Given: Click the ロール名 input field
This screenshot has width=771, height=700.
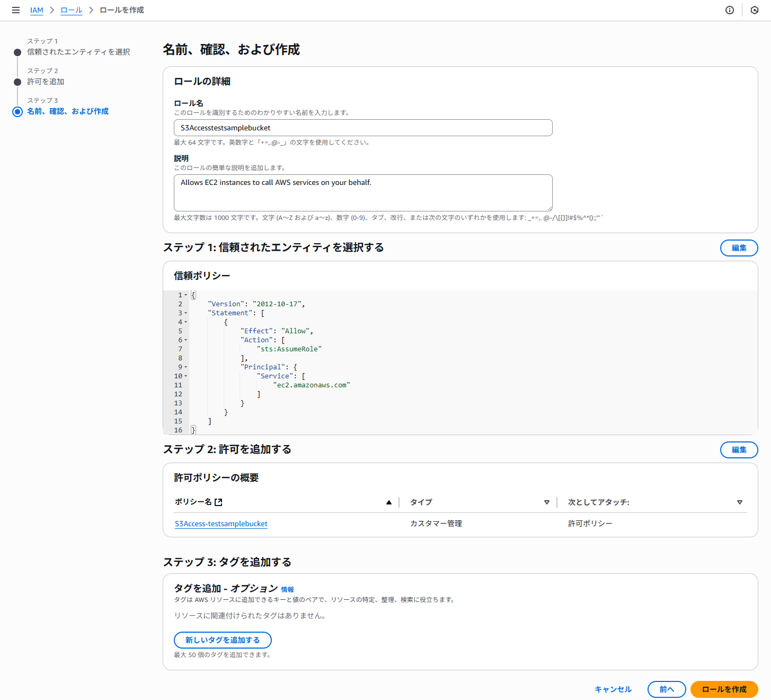Looking at the screenshot, I should point(363,128).
